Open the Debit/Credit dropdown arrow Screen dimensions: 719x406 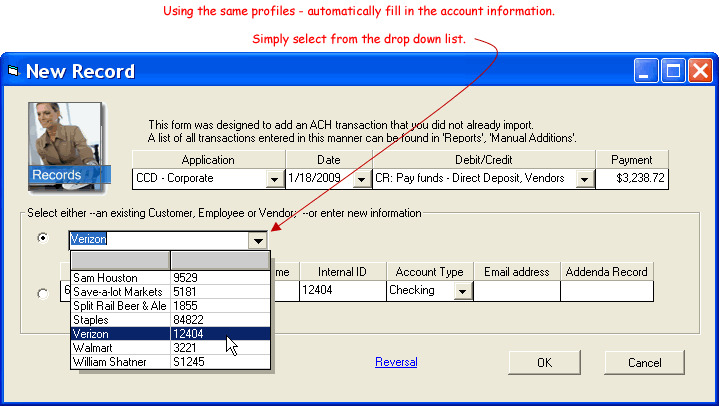pyautogui.click(x=585, y=179)
